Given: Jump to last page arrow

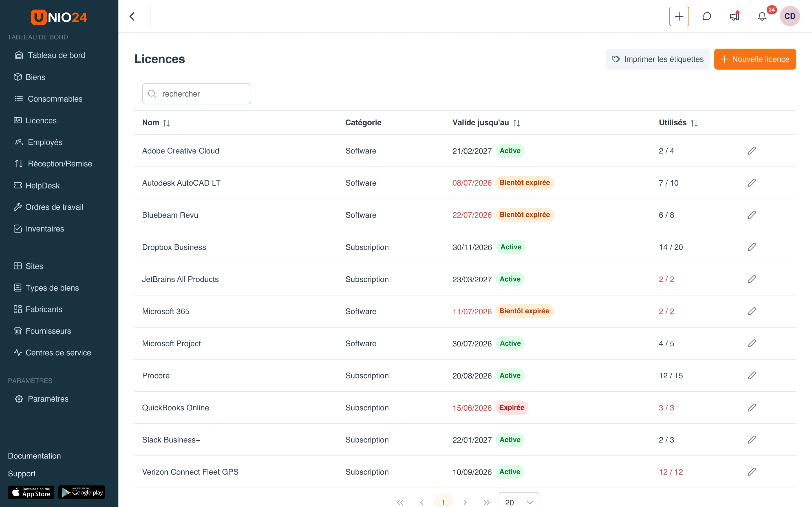Looking at the screenshot, I should [487, 502].
